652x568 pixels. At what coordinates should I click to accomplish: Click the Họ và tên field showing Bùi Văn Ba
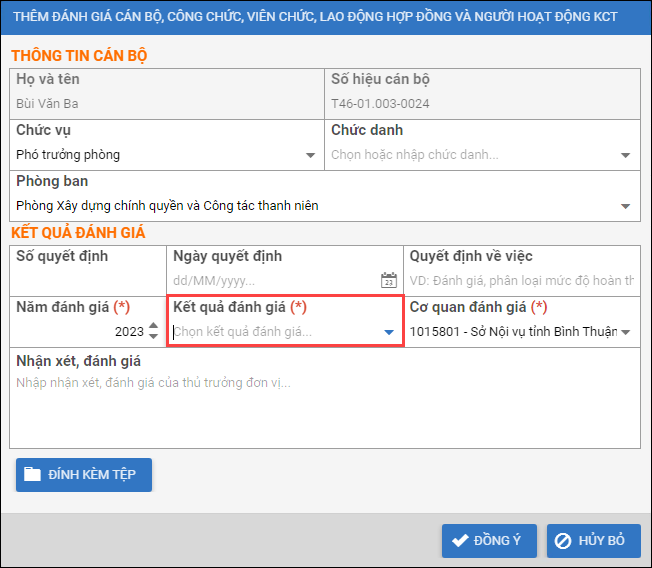tap(168, 104)
